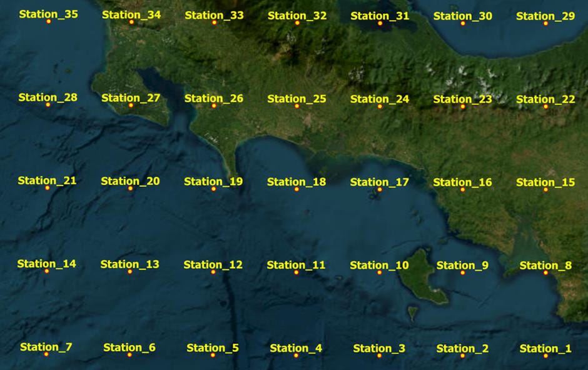Image resolution: width=588 pixels, height=370 pixels.
Task: Select the Station_4 map label
Action: 296,348
